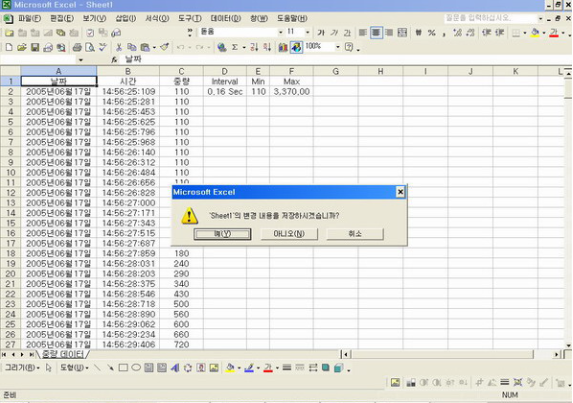
Task: Click the formula bar fx icon
Action: tap(114, 60)
